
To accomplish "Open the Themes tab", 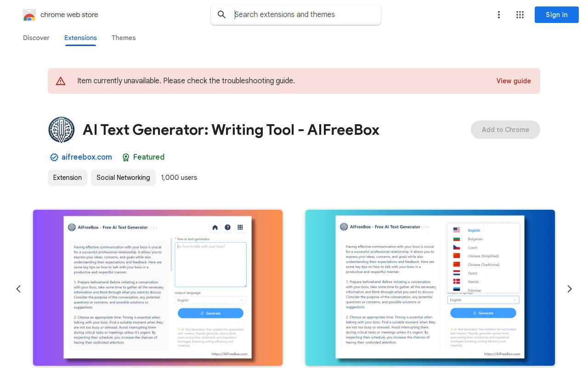I will 124,38.
